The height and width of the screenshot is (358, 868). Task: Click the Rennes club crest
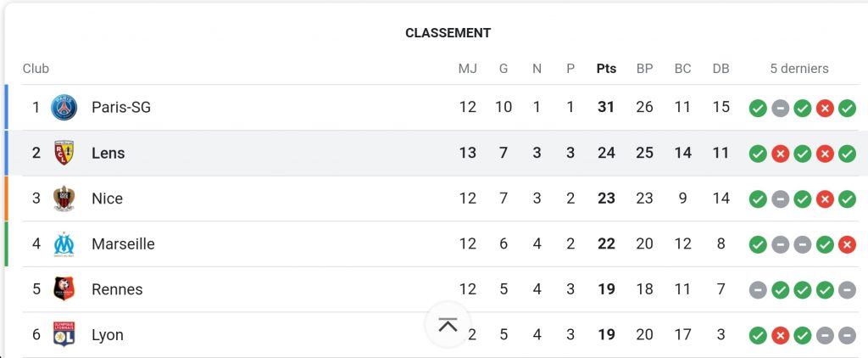[64, 289]
